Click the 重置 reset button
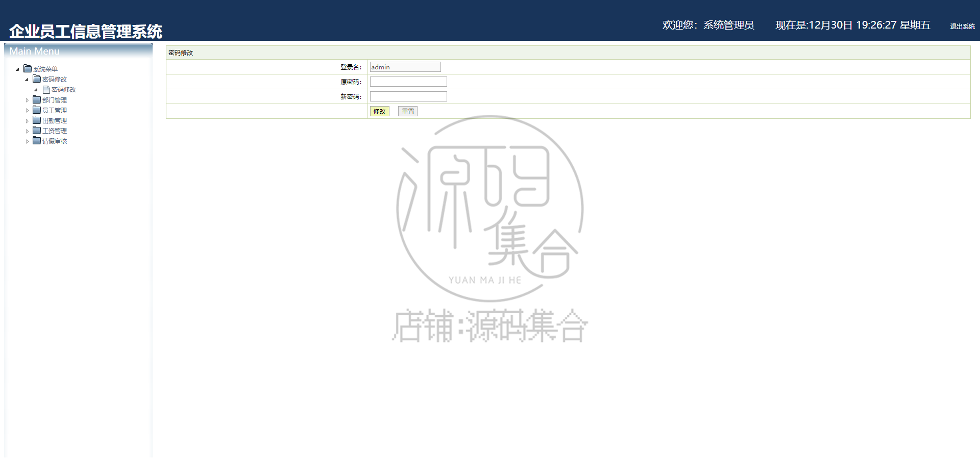The image size is (980, 460). tap(408, 111)
